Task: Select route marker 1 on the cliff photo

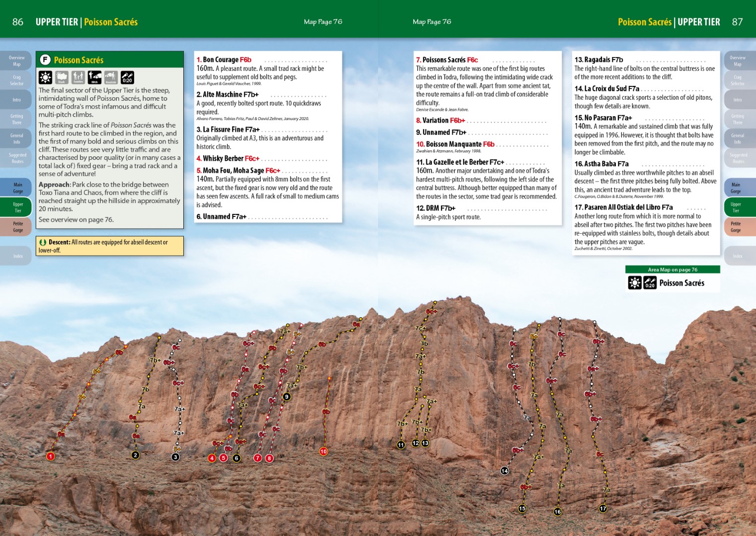Action: pos(50,456)
